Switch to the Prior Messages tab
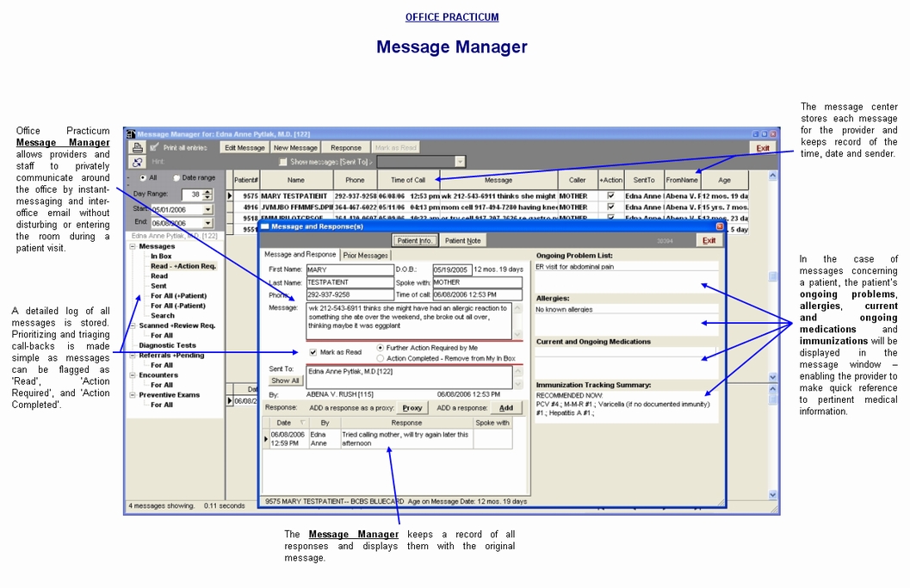 [365, 255]
